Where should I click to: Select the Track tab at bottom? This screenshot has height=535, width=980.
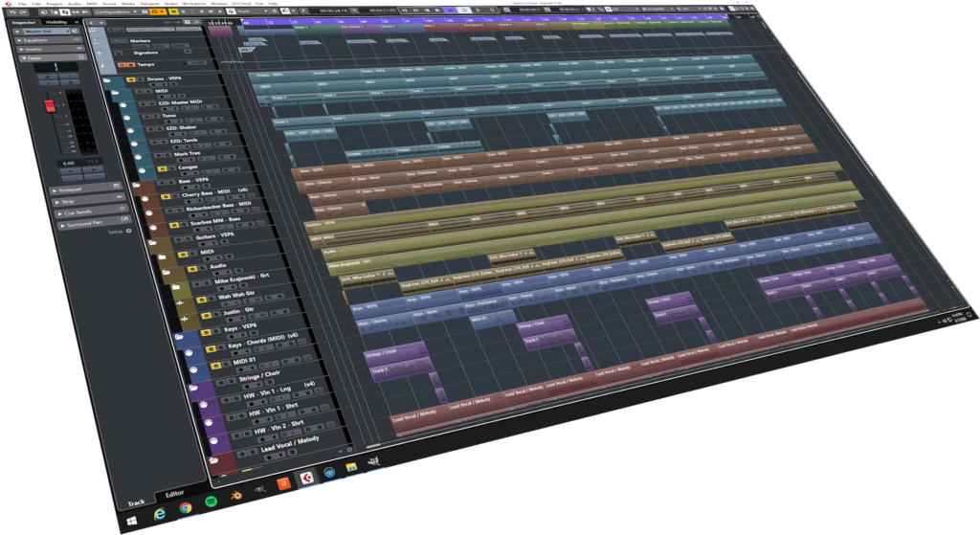coord(136,502)
